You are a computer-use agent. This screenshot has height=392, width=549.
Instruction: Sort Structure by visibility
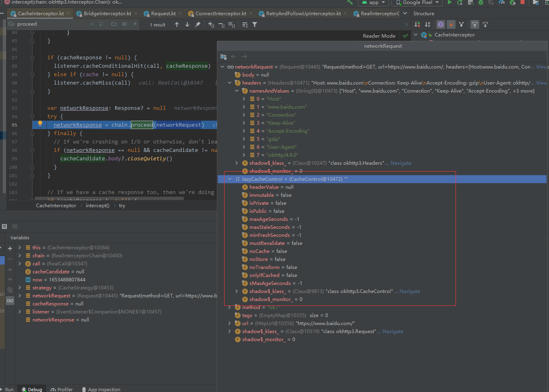coord(417,24)
